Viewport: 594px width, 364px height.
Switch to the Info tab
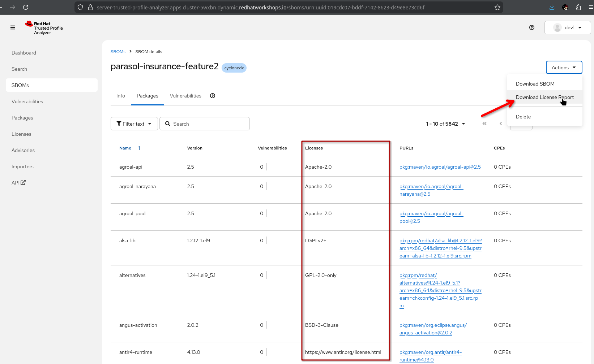pyautogui.click(x=120, y=95)
